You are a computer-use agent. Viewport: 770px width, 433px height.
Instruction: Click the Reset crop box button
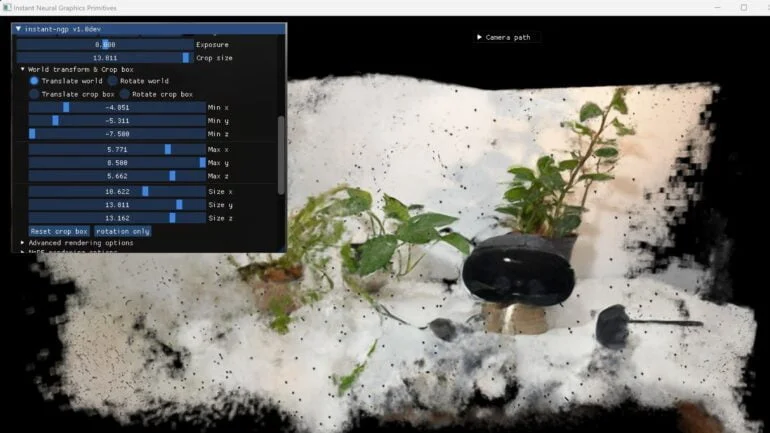59,231
